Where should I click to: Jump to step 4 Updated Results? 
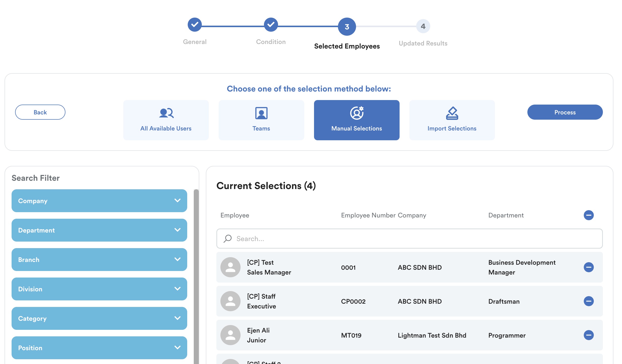point(423,26)
